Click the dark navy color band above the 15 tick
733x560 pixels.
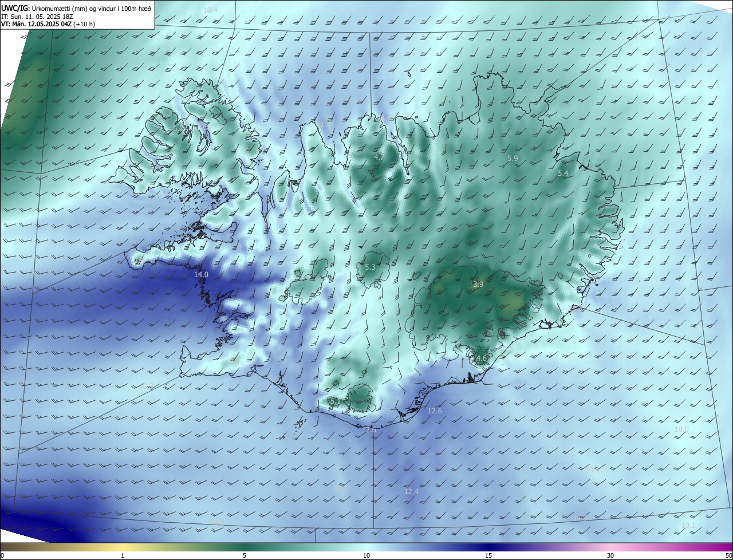pyautogui.click(x=488, y=547)
